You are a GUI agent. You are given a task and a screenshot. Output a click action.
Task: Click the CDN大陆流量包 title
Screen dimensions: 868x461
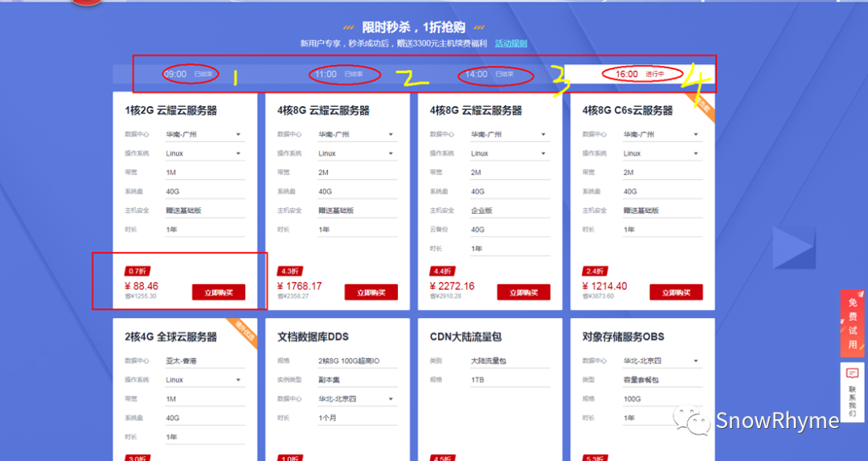tap(465, 337)
